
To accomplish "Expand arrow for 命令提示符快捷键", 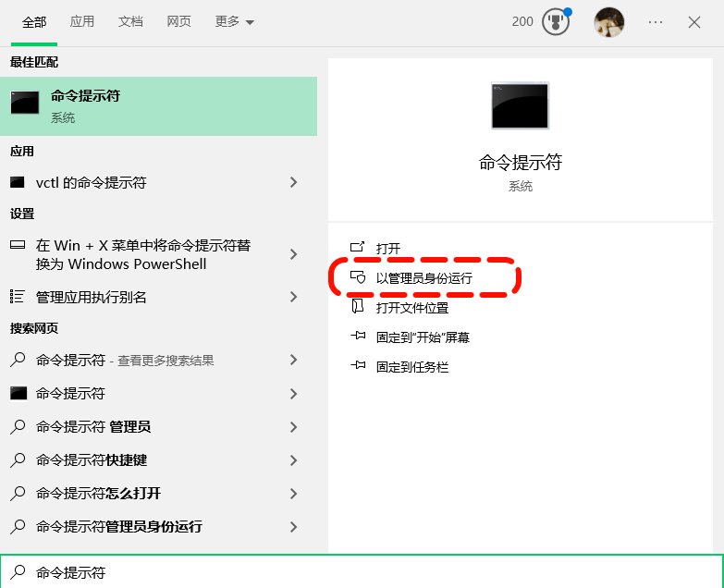I will (x=293, y=460).
